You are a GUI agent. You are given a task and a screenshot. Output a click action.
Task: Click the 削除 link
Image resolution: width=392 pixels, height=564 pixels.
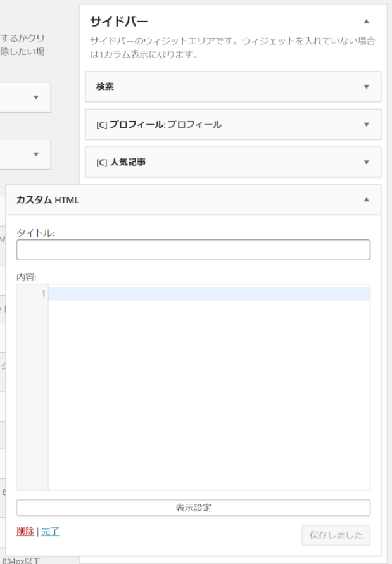tap(25, 531)
